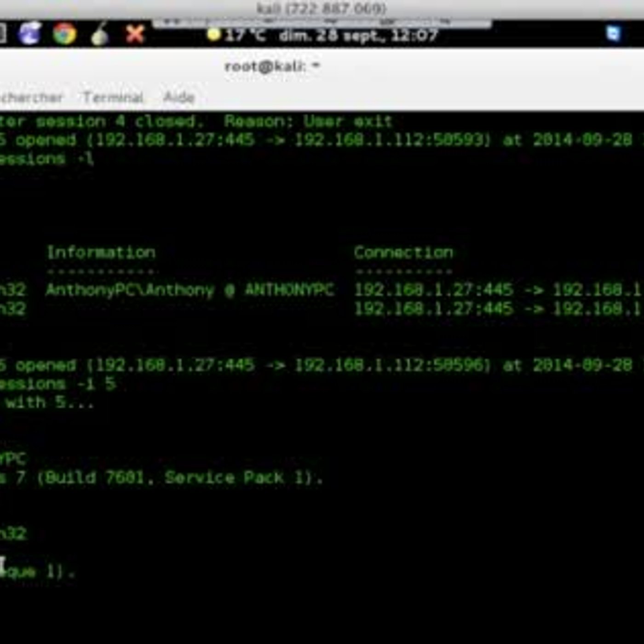The width and height of the screenshot is (644, 644).
Task: Click the AnthonyPC\Anthony @ ANTHONYPC session entry
Action: (x=190, y=290)
